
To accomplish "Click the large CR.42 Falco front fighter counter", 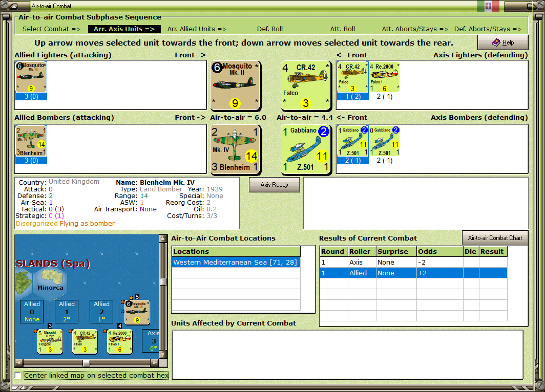I will pyautogui.click(x=305, y=85).
